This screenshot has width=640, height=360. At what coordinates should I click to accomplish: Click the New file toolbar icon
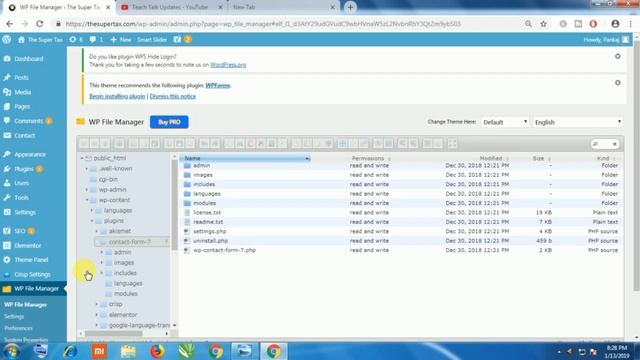click(144, 144)
